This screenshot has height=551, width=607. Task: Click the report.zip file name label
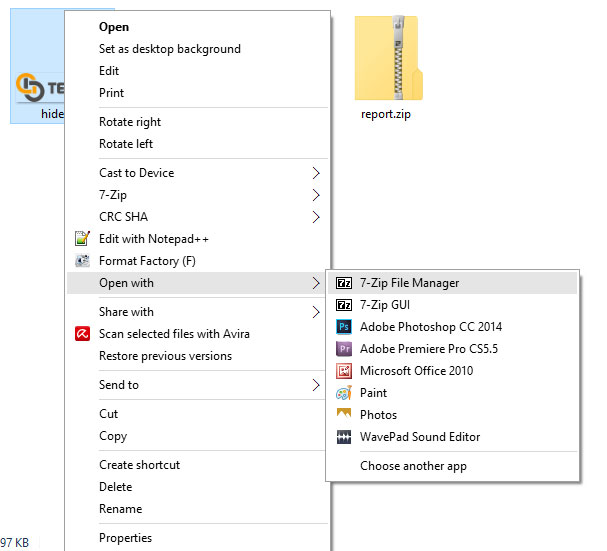tap(386, 114)
